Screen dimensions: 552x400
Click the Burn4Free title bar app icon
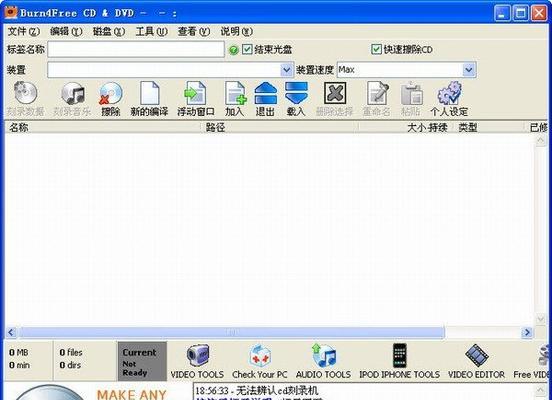tap(11, 12)
